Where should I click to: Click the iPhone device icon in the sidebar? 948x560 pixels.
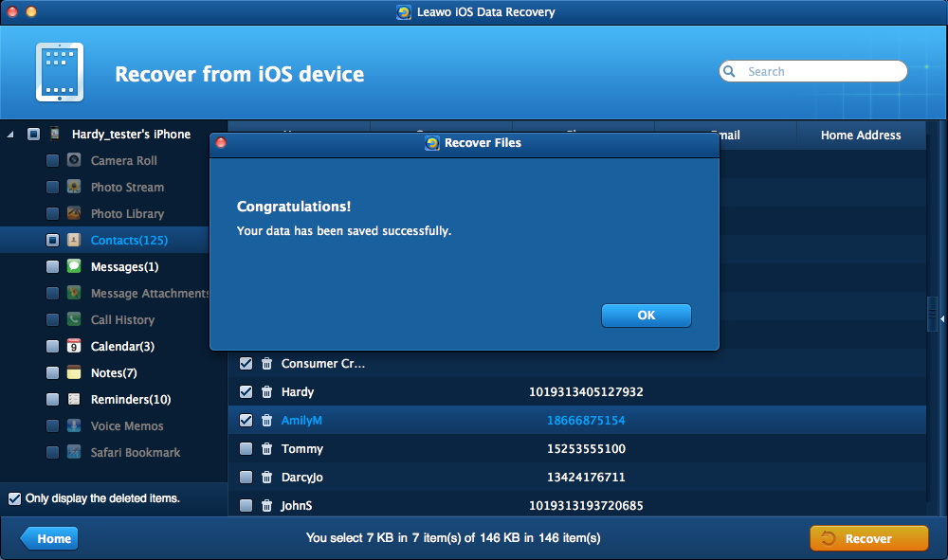click(x=54, y=135)
